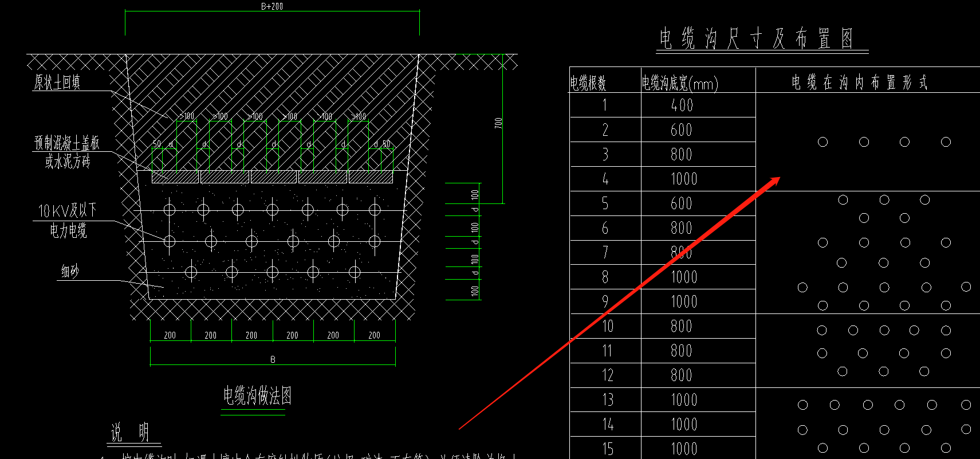Click cable count 11 in the table
This screenshot has height=459, width=980.
(607, 351)
